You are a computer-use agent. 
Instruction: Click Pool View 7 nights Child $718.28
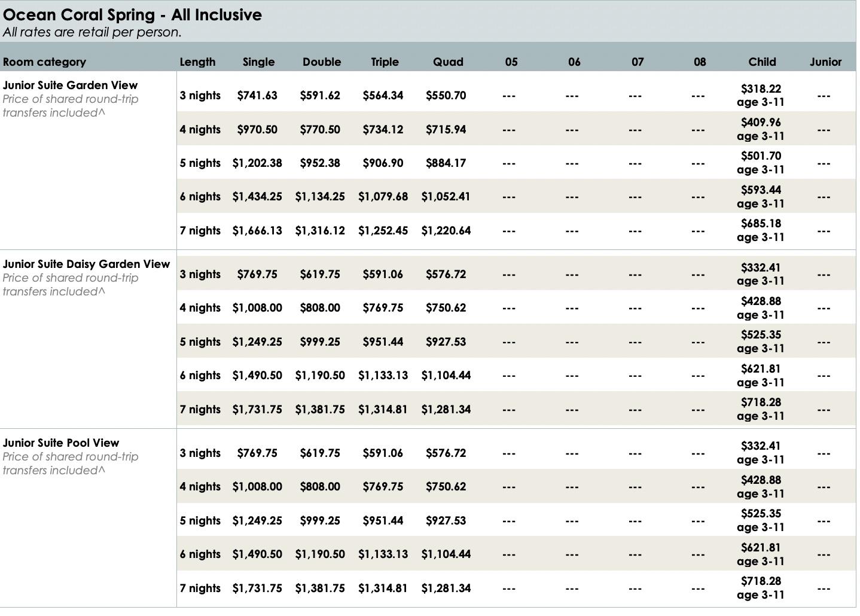click(761, 581)
